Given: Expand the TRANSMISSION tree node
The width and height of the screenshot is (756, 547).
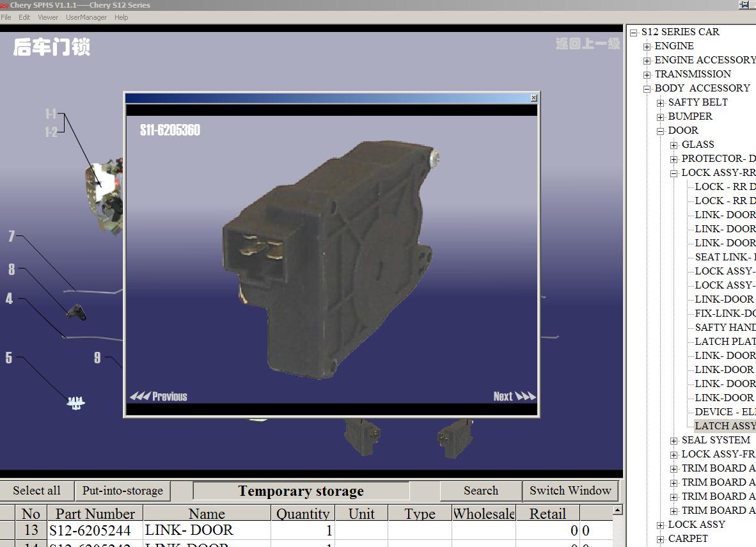Looking at the screenshot, I should [647, 75].
